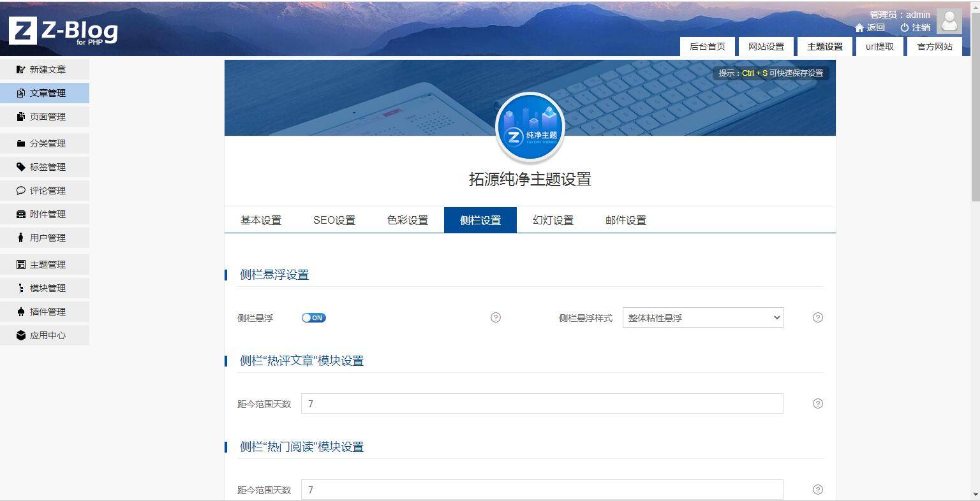Viewport: 980px width, 501px height.
Task: Select 文章管理 in the sidebar
Action: 45,92
